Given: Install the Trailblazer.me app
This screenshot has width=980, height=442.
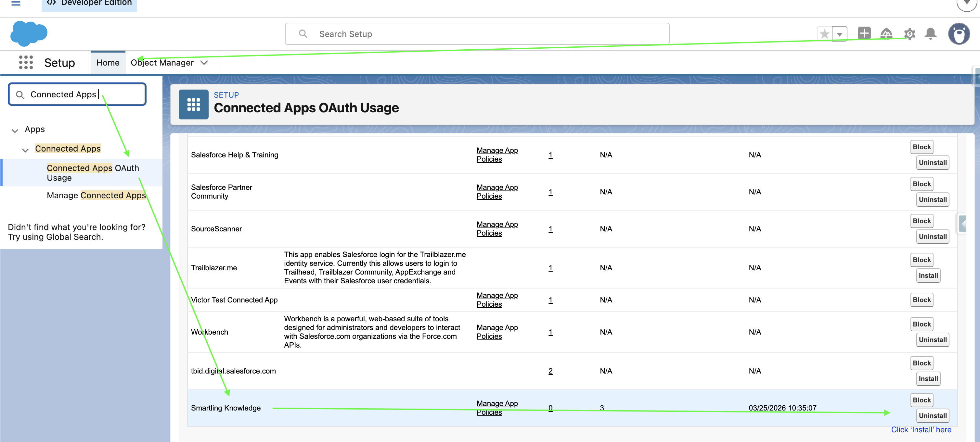Looking at the screenshot, I should tap(928, 276).
